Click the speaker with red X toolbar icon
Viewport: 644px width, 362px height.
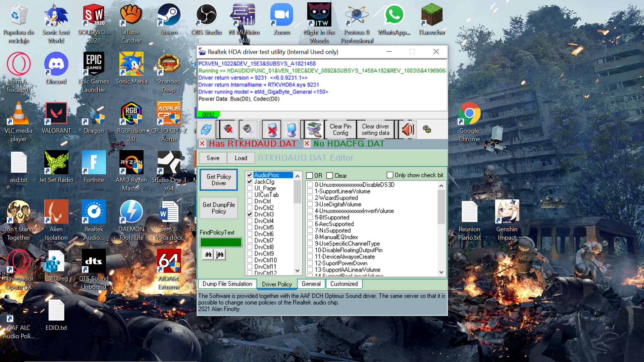coord(229,129)
